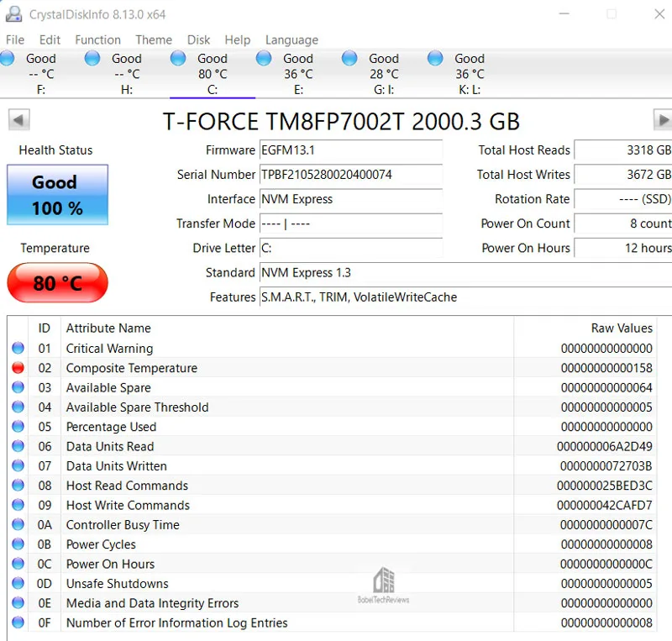Go to previous disk with left arrow
This screenshot has height=641, width=672.
[18, 119]
